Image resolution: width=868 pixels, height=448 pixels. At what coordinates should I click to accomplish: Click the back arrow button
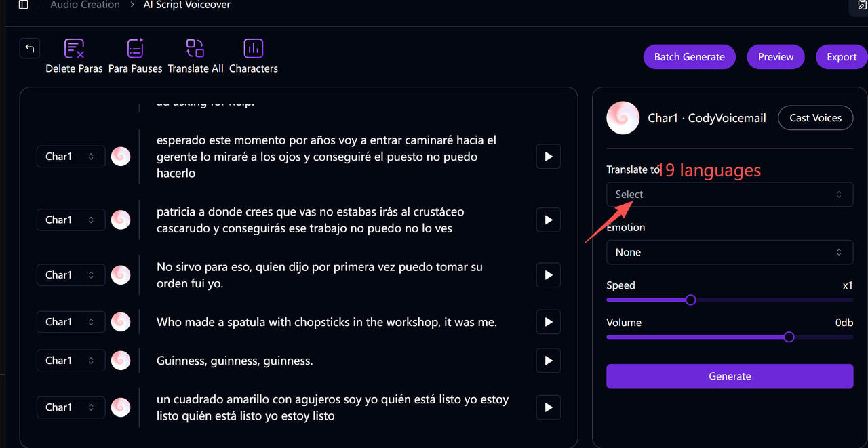coord(30,48)
